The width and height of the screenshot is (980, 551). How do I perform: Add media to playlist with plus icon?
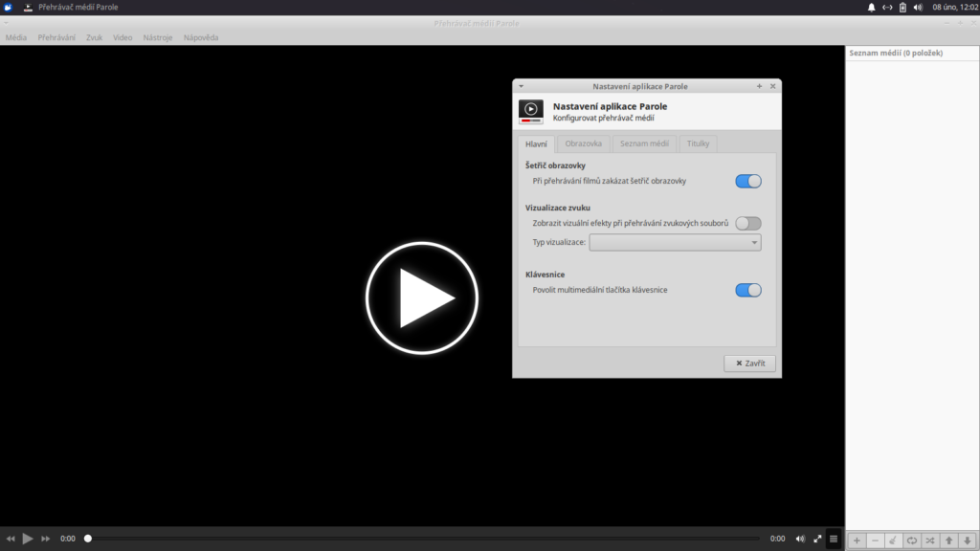857,540
